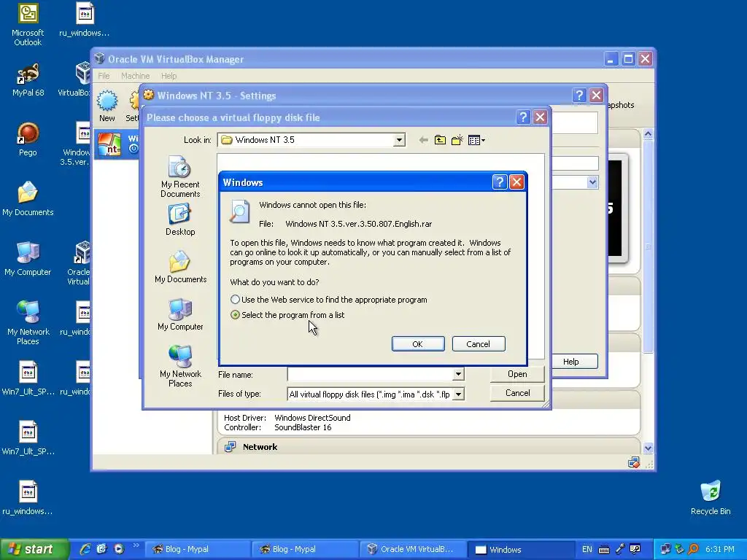
Task: Click into the File name input field
Action: [x=371, y=375]
